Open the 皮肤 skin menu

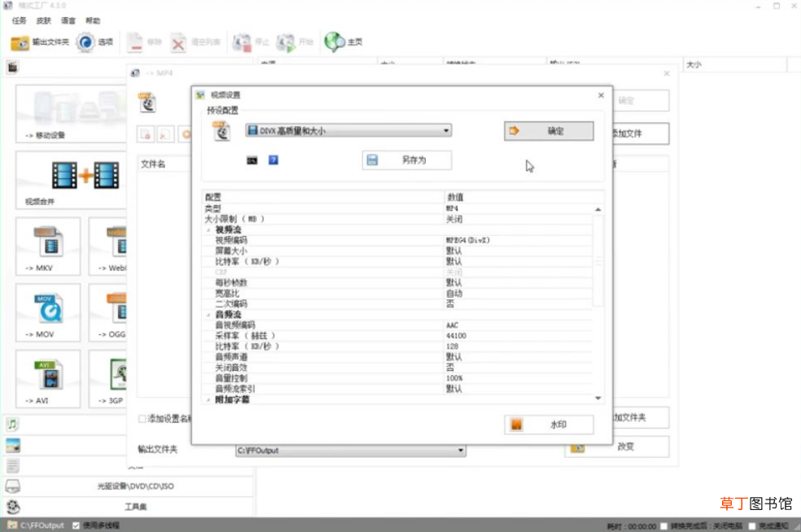(x=44, y=20)
